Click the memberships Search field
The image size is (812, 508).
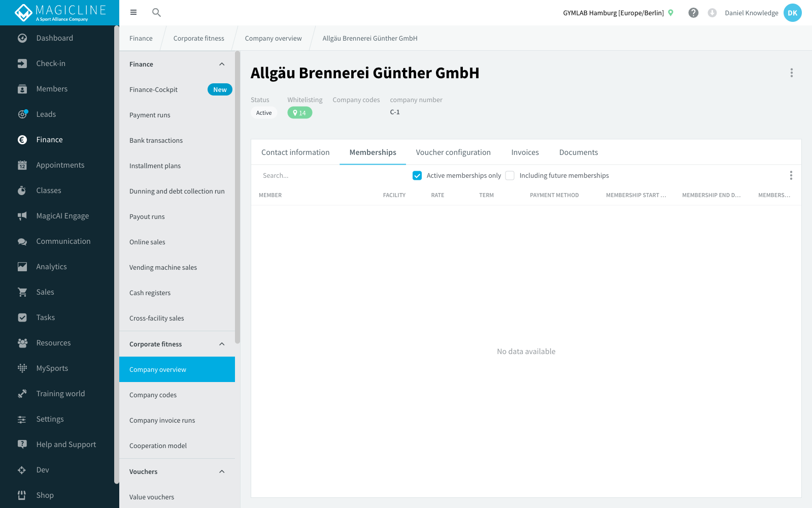pos(332,175)
